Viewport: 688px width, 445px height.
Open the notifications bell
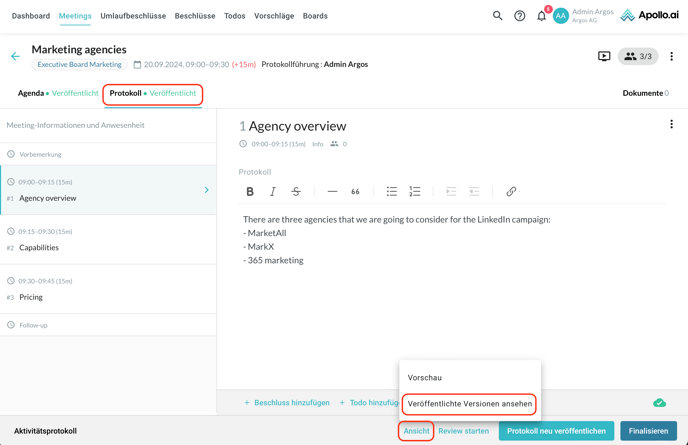541,16
